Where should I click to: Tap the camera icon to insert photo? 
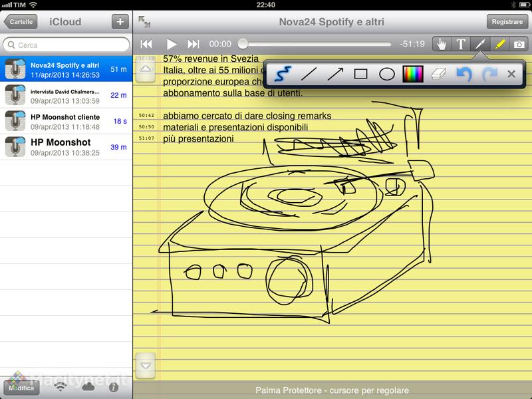pyautogui.click(x=519, y=44)
